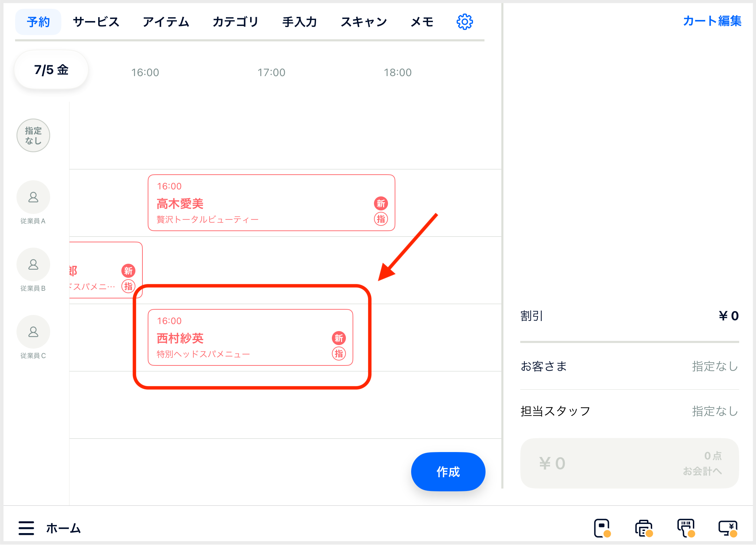
Task: Click the card reader status icon
Action: tap(602, 528)
